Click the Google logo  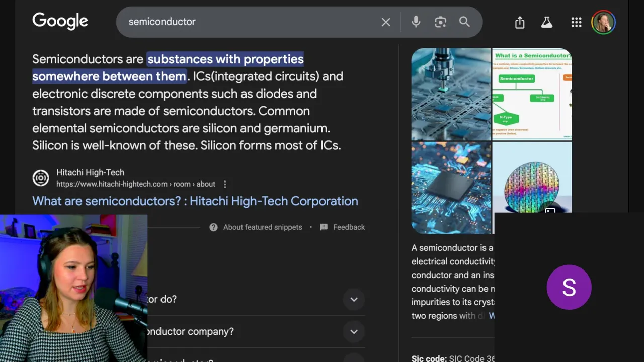click(x=60, y=22)
